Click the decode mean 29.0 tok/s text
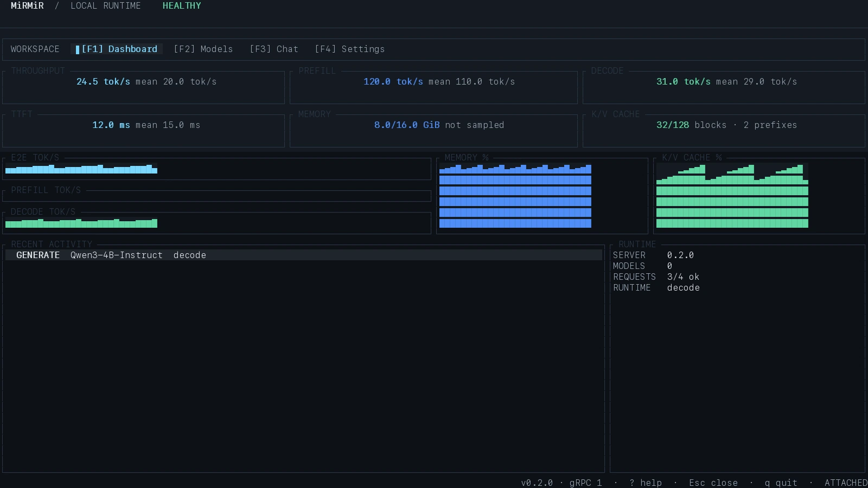Screen dimensions: 868x488 tap(757, 81)
